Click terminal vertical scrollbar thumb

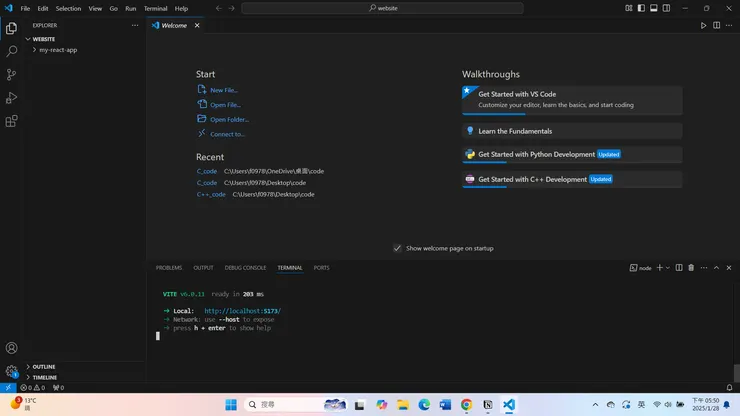737,373
